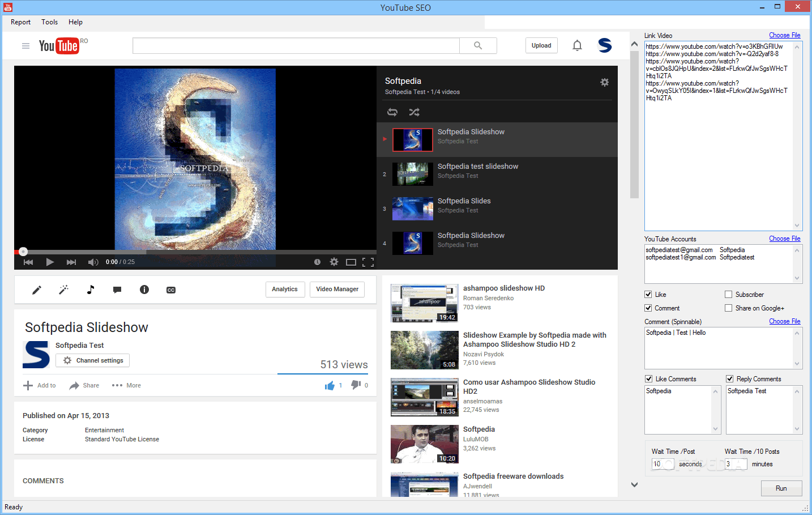This screenshot has height=515, width=812.
Task: Play the Softpedia Slideshow video
Action: pos(50,262)
